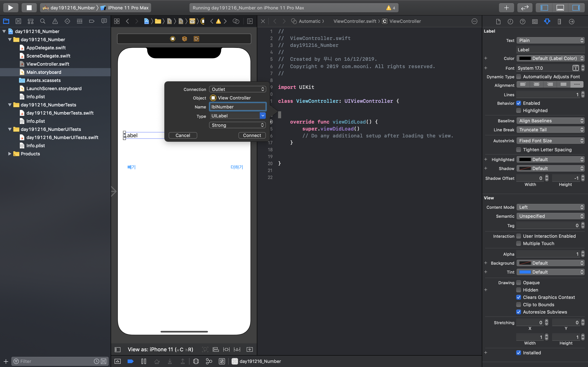Open the Connection Outlet dropdown
Screen dimensions: 588x367
coord(237,89)
